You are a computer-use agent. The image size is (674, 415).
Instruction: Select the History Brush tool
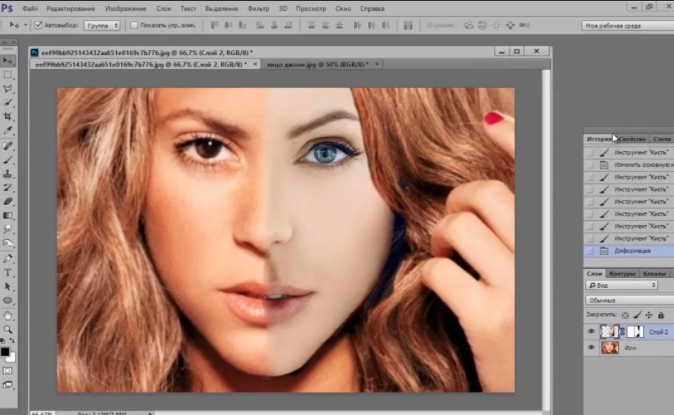pos(8,188)
